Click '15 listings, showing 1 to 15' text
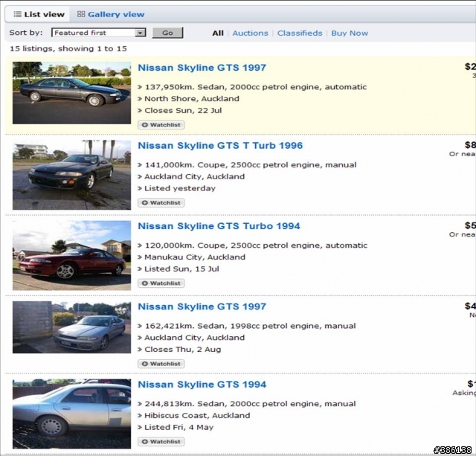 (x=68, y=48)
